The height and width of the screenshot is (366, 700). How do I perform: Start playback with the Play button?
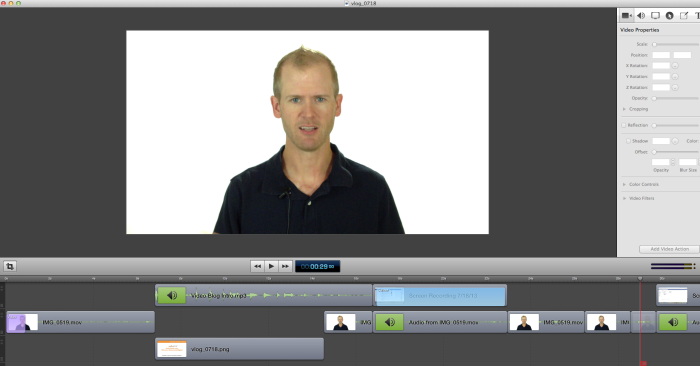[271, 266]
